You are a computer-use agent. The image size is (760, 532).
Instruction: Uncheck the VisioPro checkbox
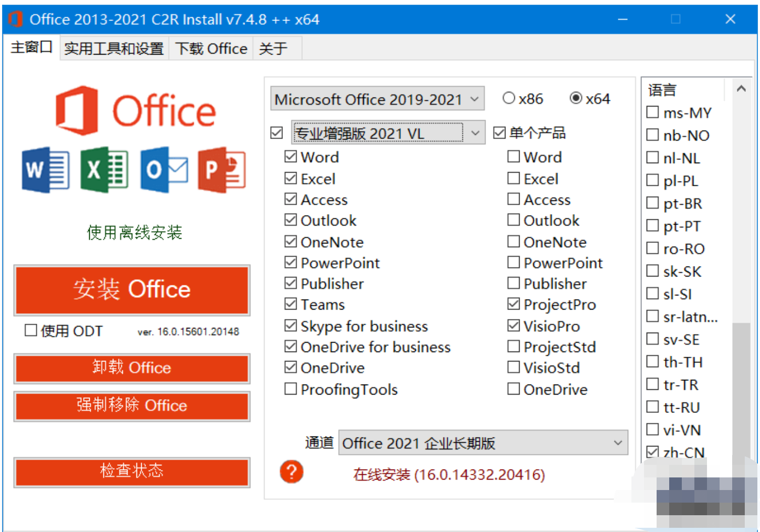(513, 326)
